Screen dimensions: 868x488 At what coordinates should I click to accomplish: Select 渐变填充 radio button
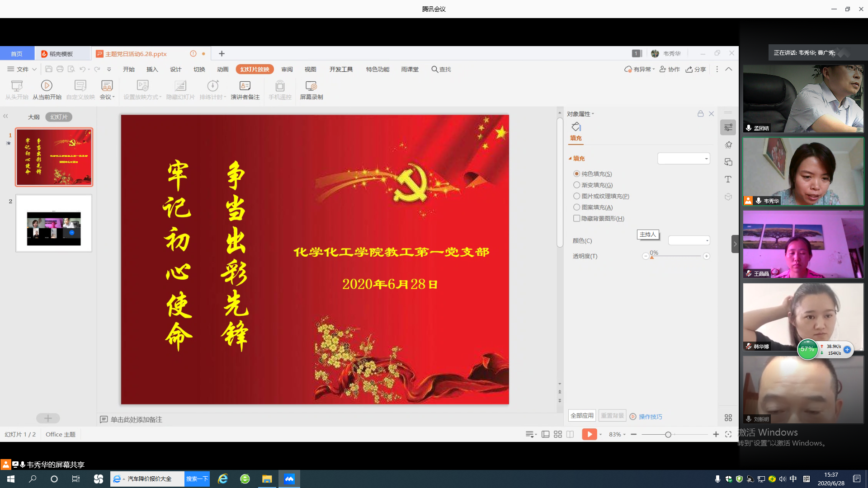point(576,185)
